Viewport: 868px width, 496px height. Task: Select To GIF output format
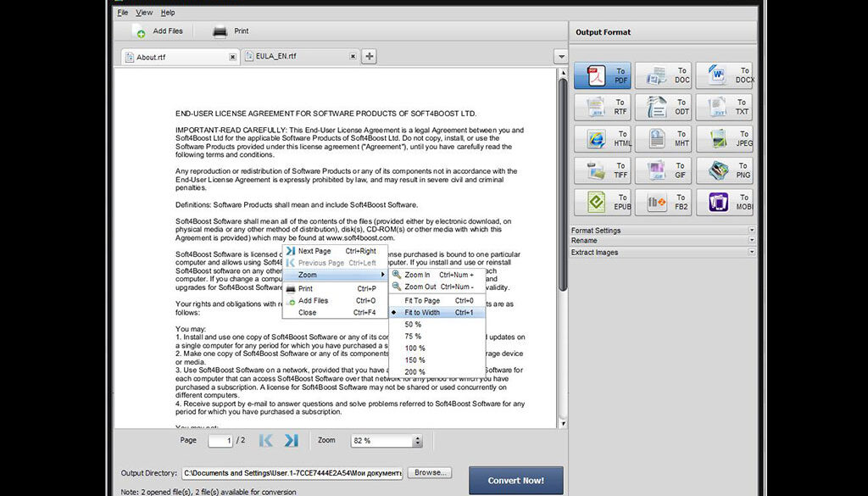[x=663, y=170]
